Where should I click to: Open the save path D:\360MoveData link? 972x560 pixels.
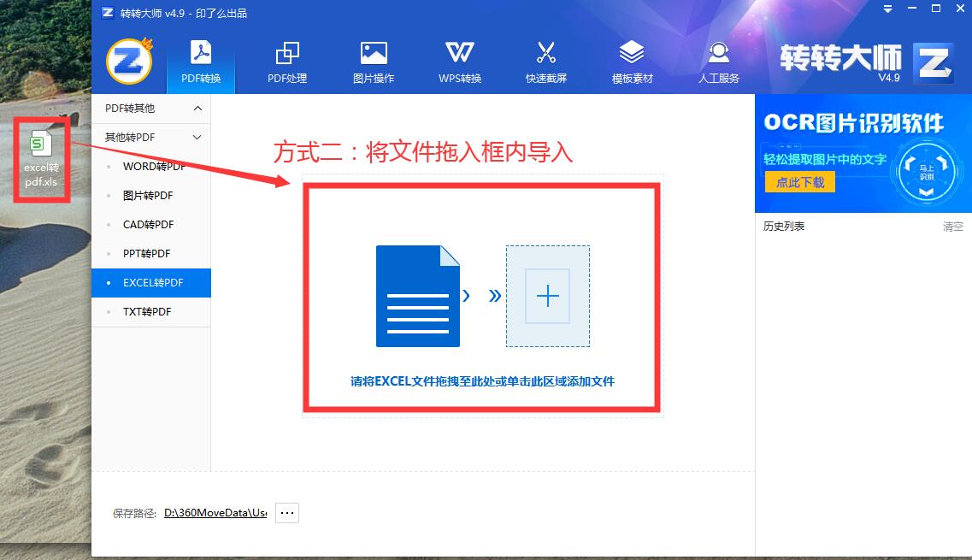pos(215,513)
